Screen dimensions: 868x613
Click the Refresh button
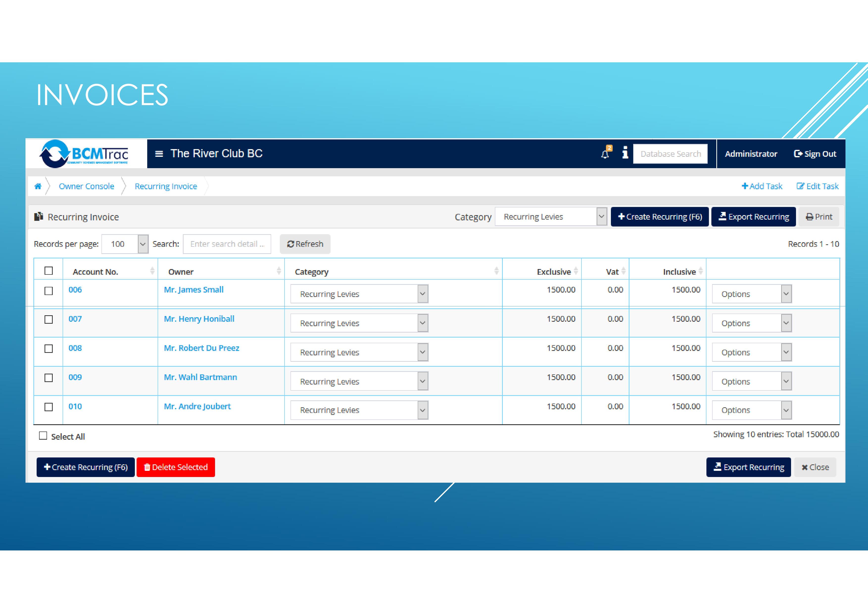[x=305, y=244]
